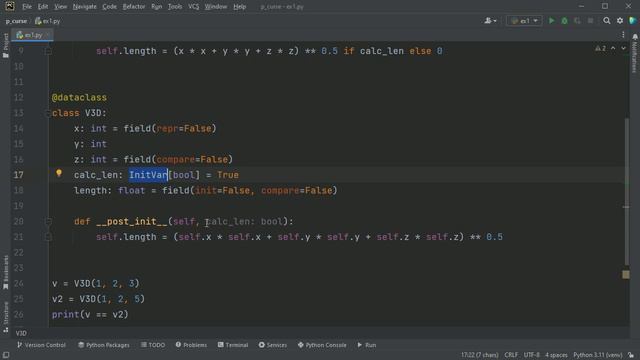Open the Bookmarks tool window sidebar button
Screen dimensions: 640x360
(x=5, y=272)
